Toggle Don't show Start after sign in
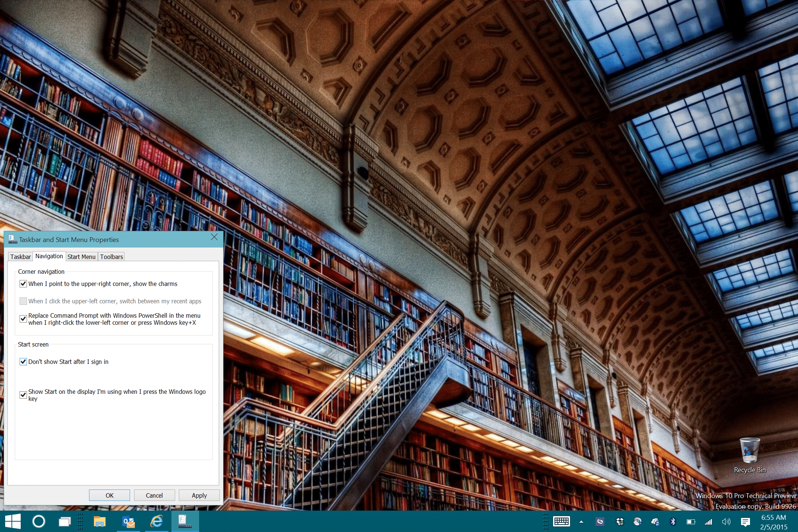Viewport: 798px width, 532px height. click(23, 362)
